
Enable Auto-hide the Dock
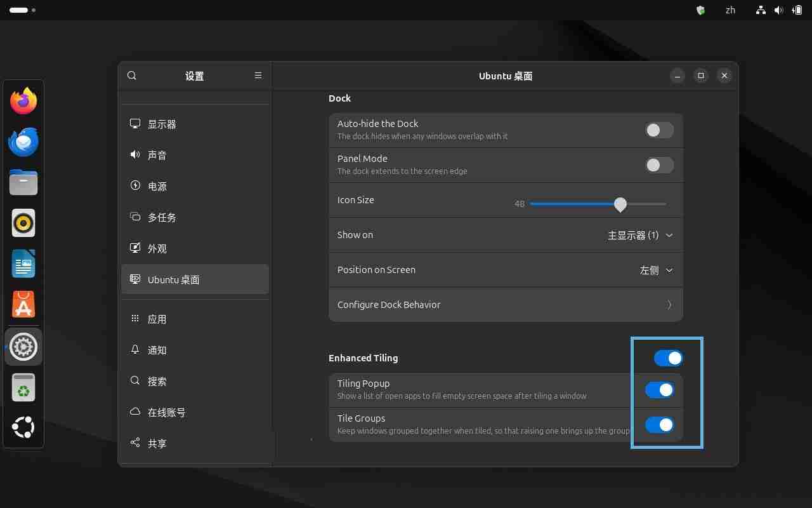pyautogui.click(x=659, y=130)
